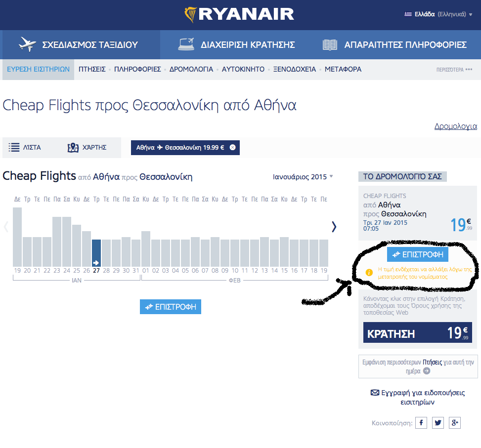Screen dimensions: 481x448
Task: Select ΕΥΡΕΣΗ ΕΙΣΙΤΗΡΙΩΝ submenu item
Action: pyautogui.click(x=39, y=70)
